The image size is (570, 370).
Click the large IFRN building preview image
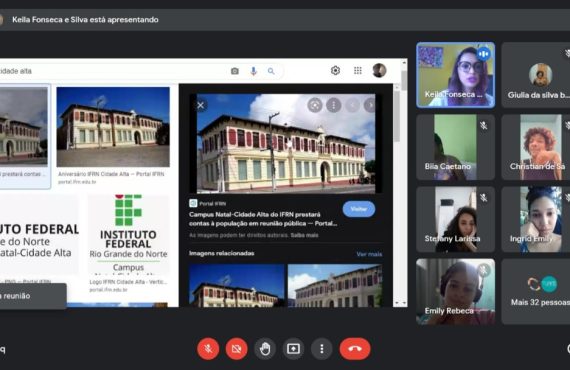click(286, 143)
